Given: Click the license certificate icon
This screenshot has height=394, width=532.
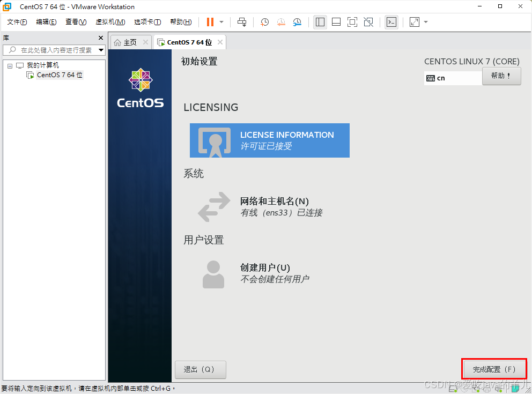Looking at the screenshot, I should (x=215, y=142).
